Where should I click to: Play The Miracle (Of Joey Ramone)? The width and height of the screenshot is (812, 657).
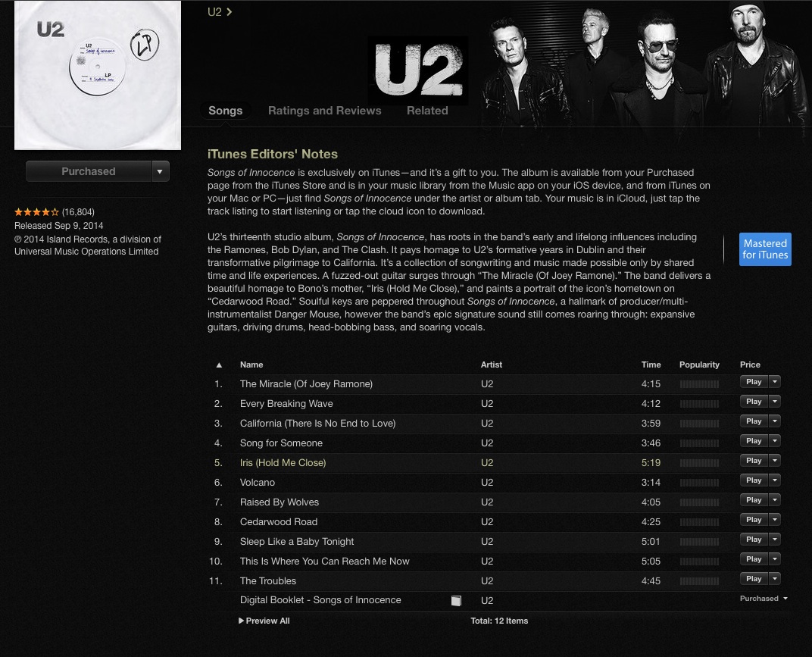(754, 382)
